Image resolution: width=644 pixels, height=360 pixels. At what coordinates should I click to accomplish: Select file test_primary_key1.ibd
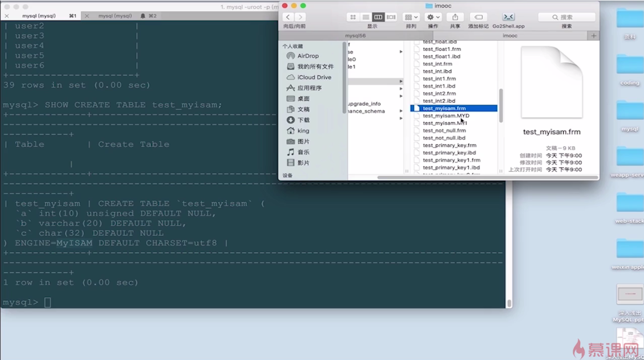(x=451, y=167)
